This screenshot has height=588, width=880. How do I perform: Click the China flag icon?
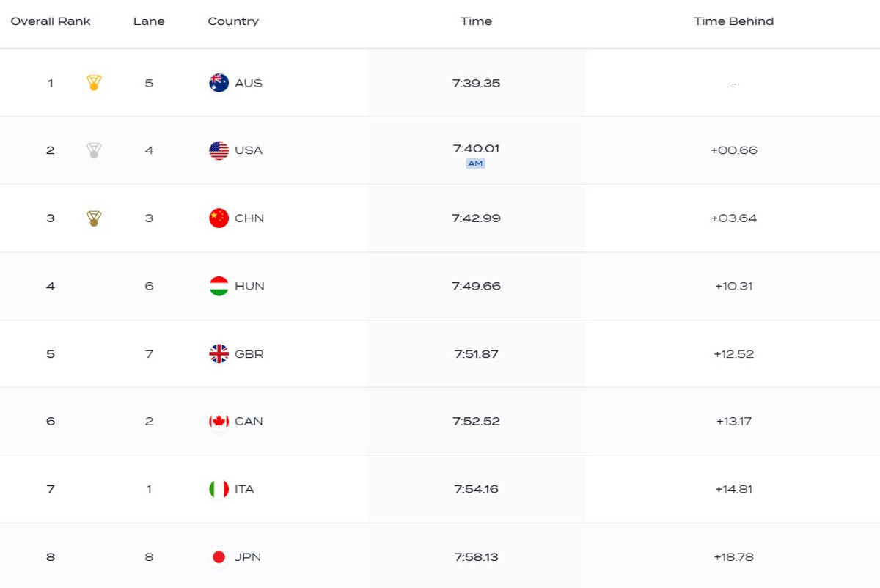[219, 218]
